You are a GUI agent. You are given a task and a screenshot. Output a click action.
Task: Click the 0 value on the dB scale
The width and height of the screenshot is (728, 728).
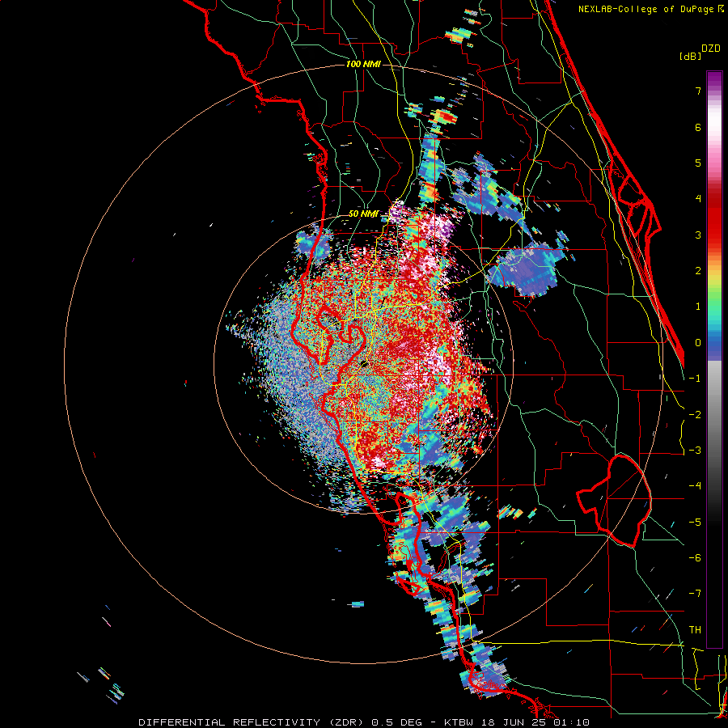698,343
